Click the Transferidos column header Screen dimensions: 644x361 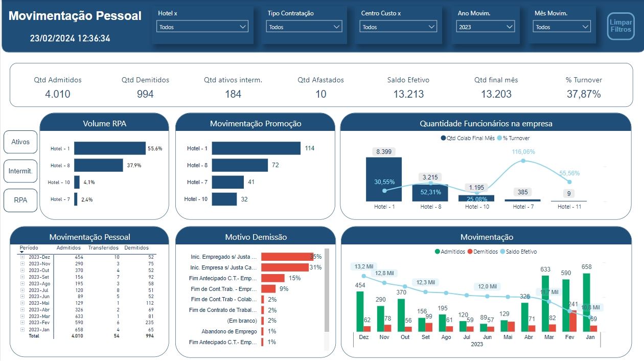pos(104,247)
